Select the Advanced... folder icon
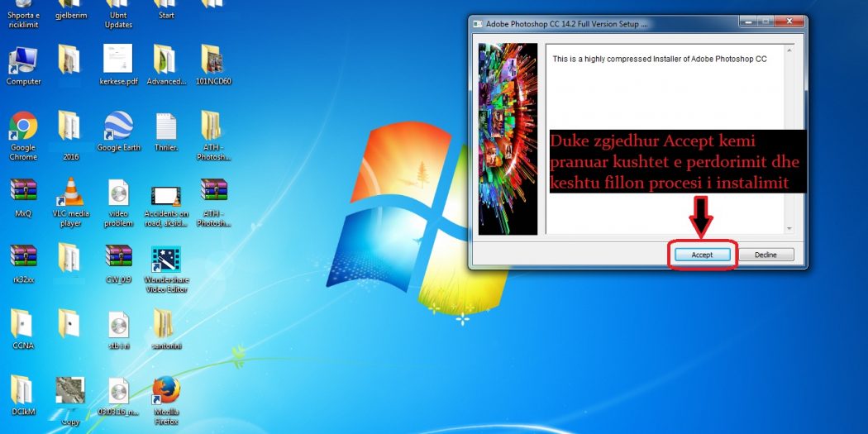Image resolution: width=868 pixels, height=434 pixels. click(x=166, y=65)
